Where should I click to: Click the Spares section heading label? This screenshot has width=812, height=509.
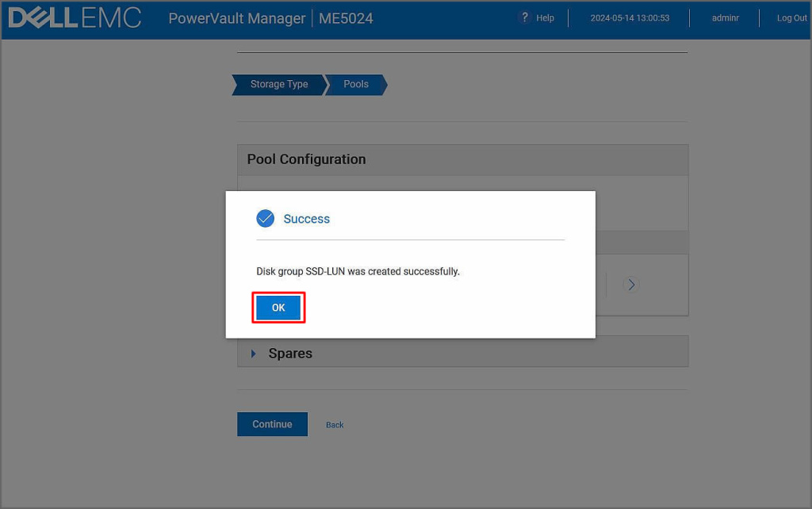(290, 354)
